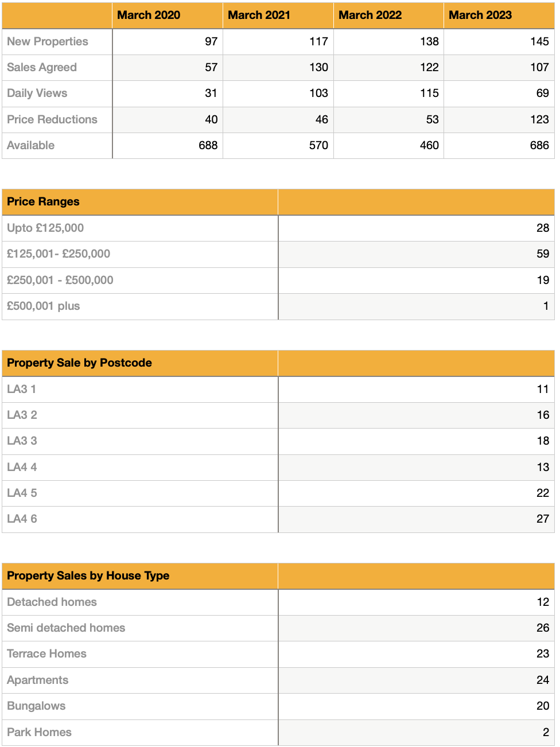Click the Price Reductions value 123

[539, 119]
